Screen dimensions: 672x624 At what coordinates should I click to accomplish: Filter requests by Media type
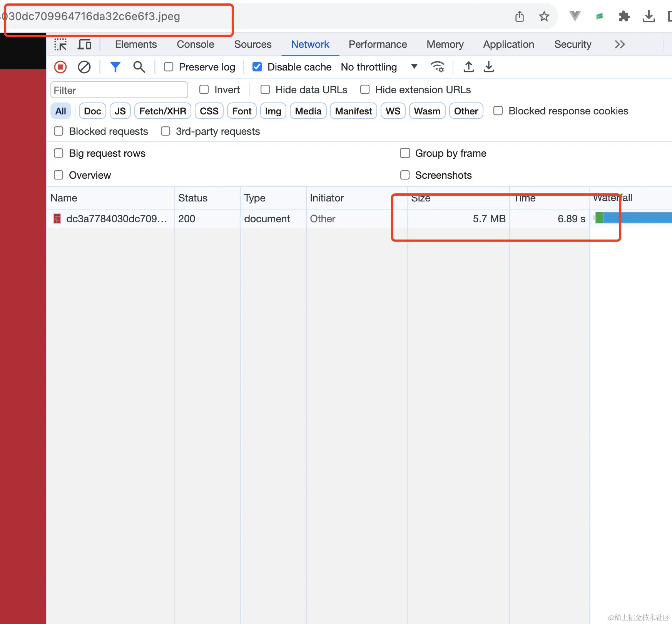tap(308, 111)
